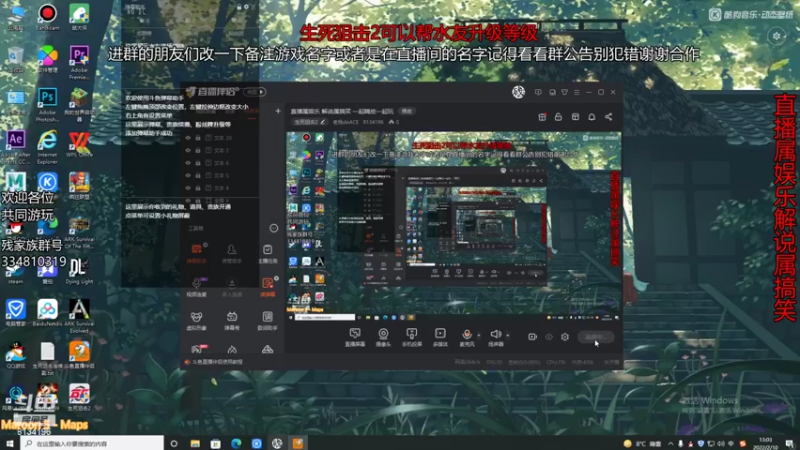Click the share icon in stream header
This screenshot has height=450, width=800.
[609, 117]
